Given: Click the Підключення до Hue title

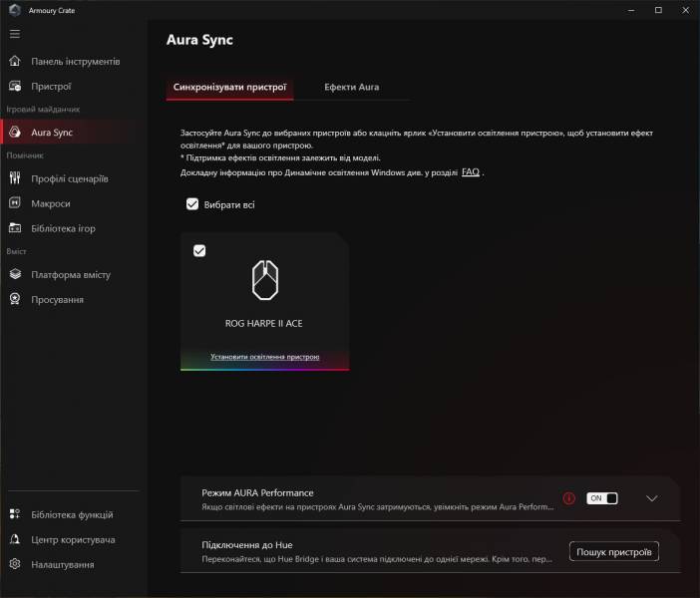Looking at the screenshot, I should click(247, 545).
